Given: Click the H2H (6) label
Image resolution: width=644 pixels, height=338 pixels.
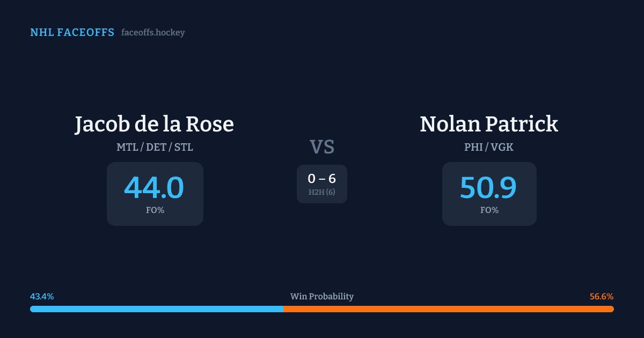Looking at the screenshot, I should pyautogui.click(x=322, y=192).
